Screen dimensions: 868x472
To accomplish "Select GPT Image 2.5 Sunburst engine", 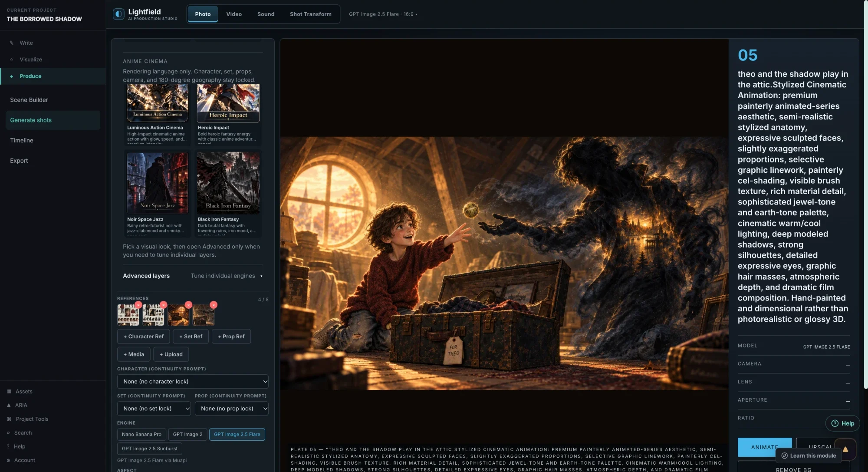I will (150, 449).
